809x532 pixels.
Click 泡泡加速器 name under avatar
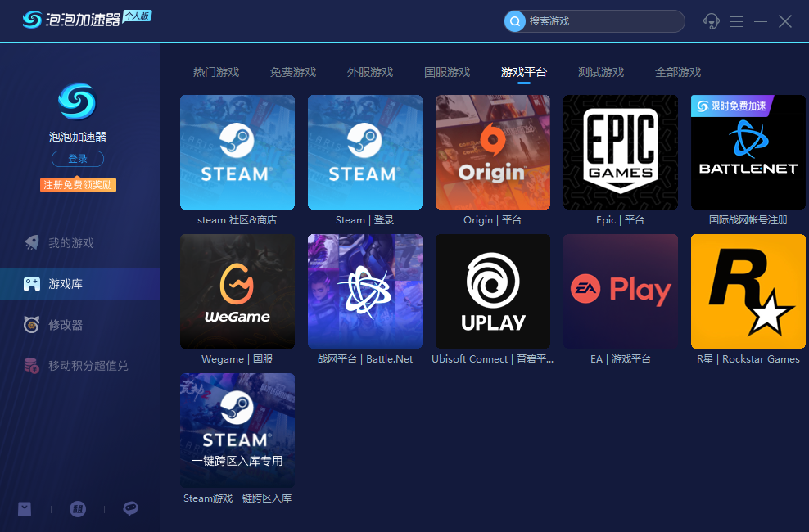click(78, 137)
